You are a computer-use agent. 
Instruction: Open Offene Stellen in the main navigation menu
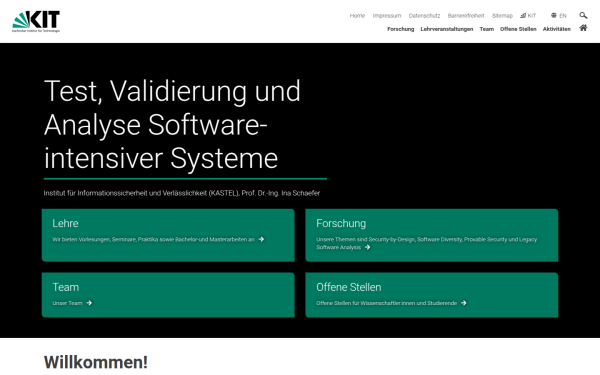pyautogui.click(x=518, y=29)
